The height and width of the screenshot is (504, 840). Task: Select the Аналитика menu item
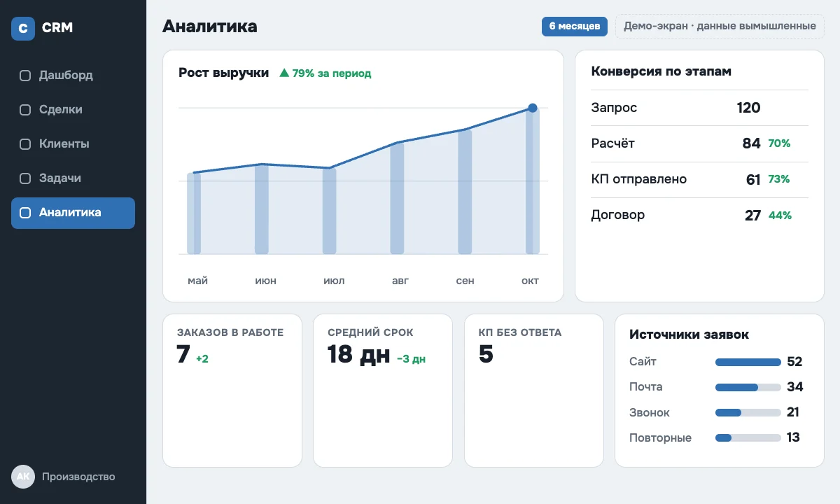pos(73,213)
